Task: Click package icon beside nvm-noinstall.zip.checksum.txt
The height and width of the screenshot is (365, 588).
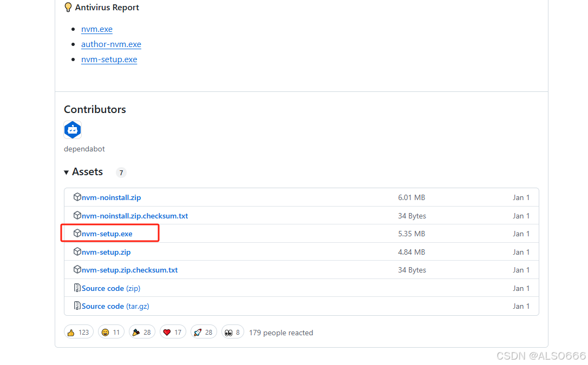Action: point(77,215)
